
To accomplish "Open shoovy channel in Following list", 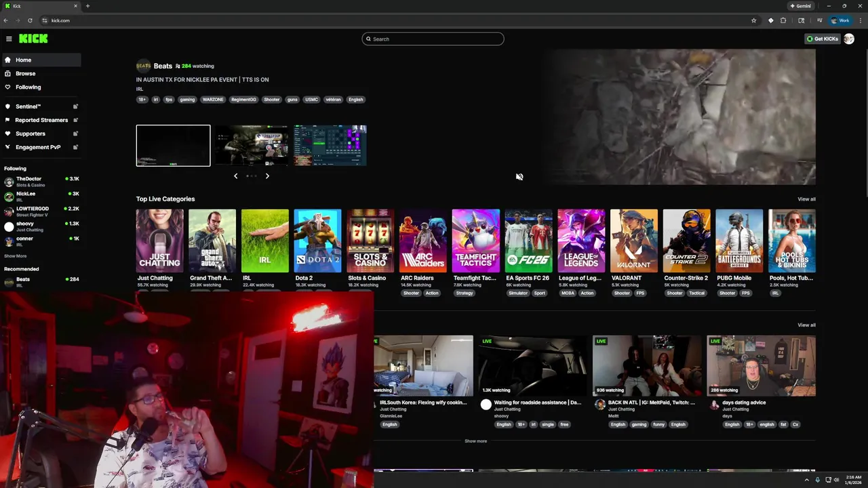I will 41,226.
